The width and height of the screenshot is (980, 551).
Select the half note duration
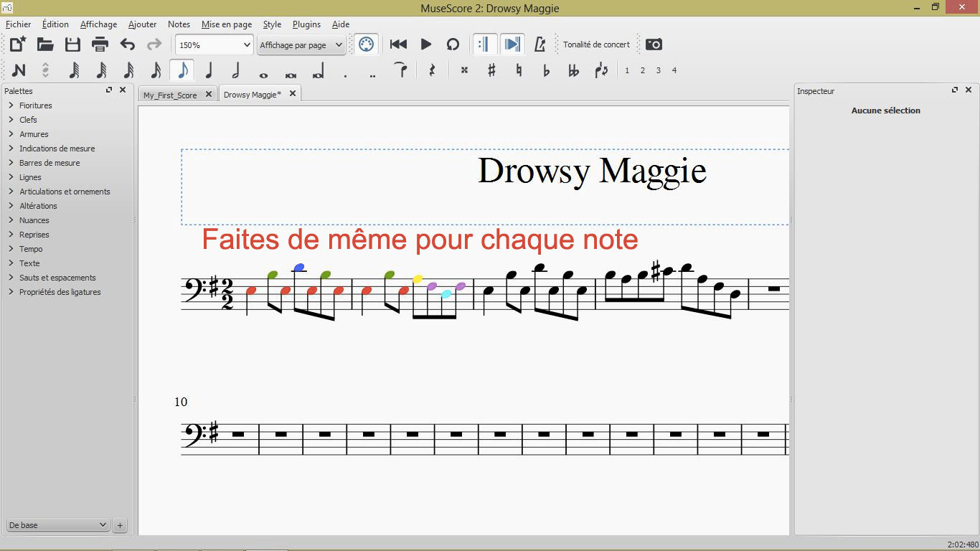coord(236,70)
